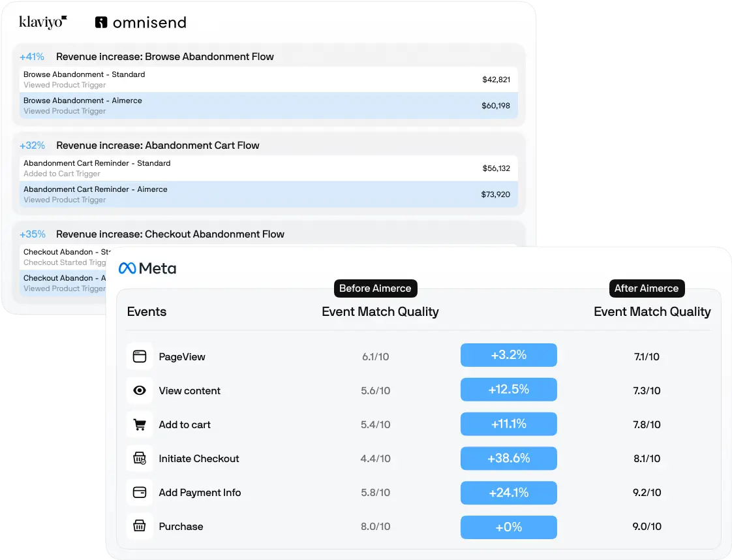Click the Before Aimerce badge
Image resolution: width=732 pixels, height=560 pixels.
(375, 288)
